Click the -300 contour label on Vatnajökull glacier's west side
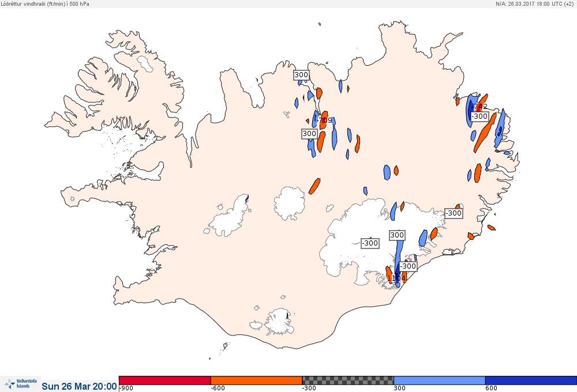 370,243
